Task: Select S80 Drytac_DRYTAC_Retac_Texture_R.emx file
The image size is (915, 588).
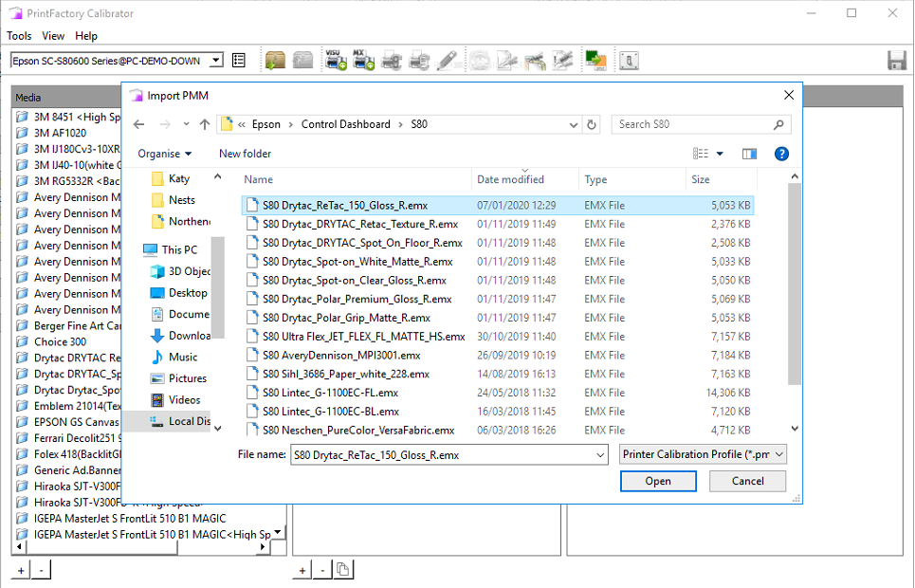Action: tap(360, 224)
